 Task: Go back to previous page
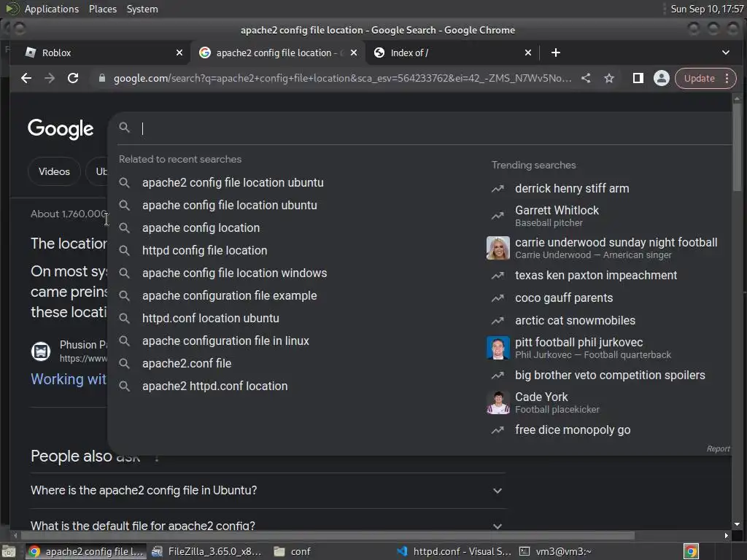pyautogui.click(x=26, y=78)
